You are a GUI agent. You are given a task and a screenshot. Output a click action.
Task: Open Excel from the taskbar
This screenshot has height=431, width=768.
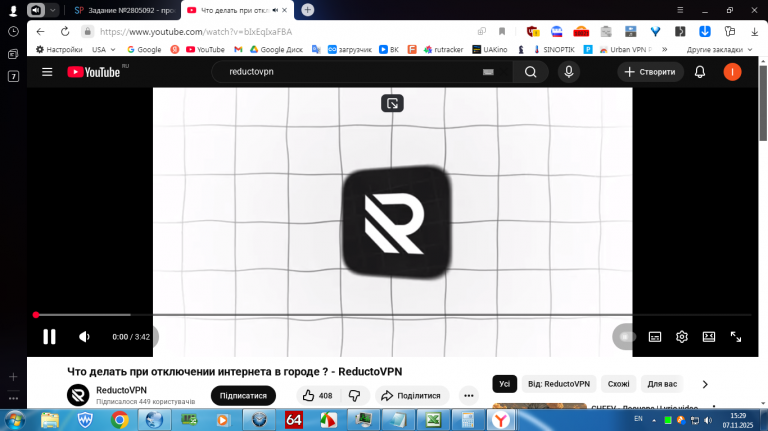(x=433, y=420)
